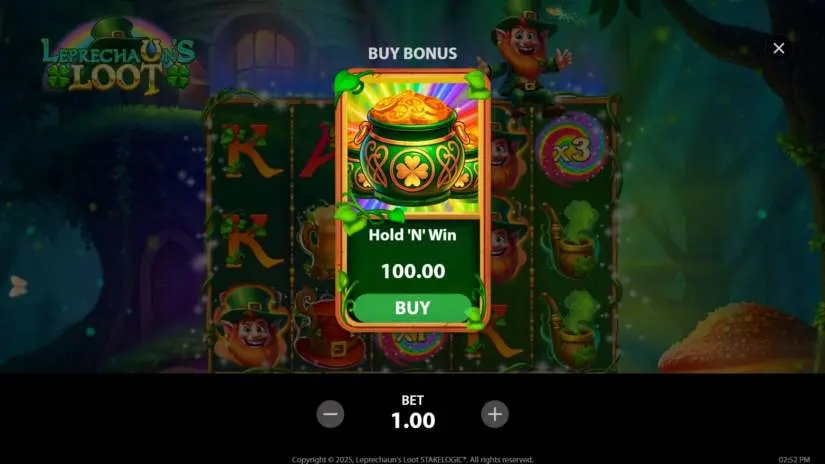Image resolution: width=825 pixels, height=464 pixels.
Task: Close the Buy Bonus dialog
Action: pos(779,48)
